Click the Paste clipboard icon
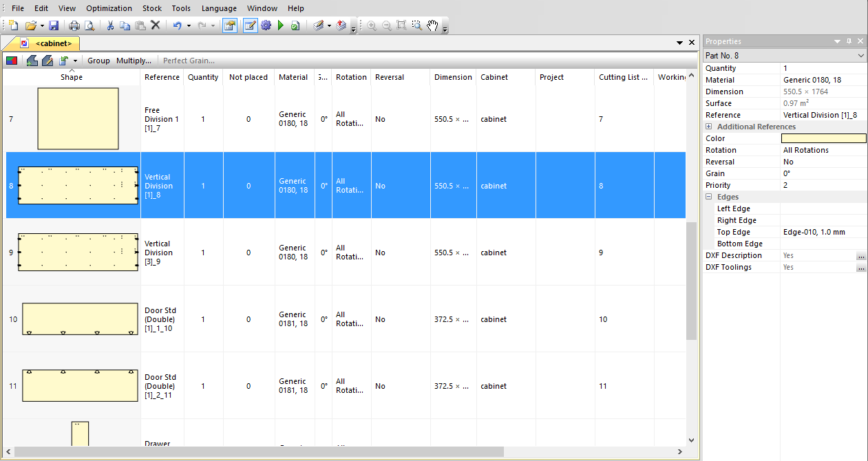868x461 pixels. [140, 26]
